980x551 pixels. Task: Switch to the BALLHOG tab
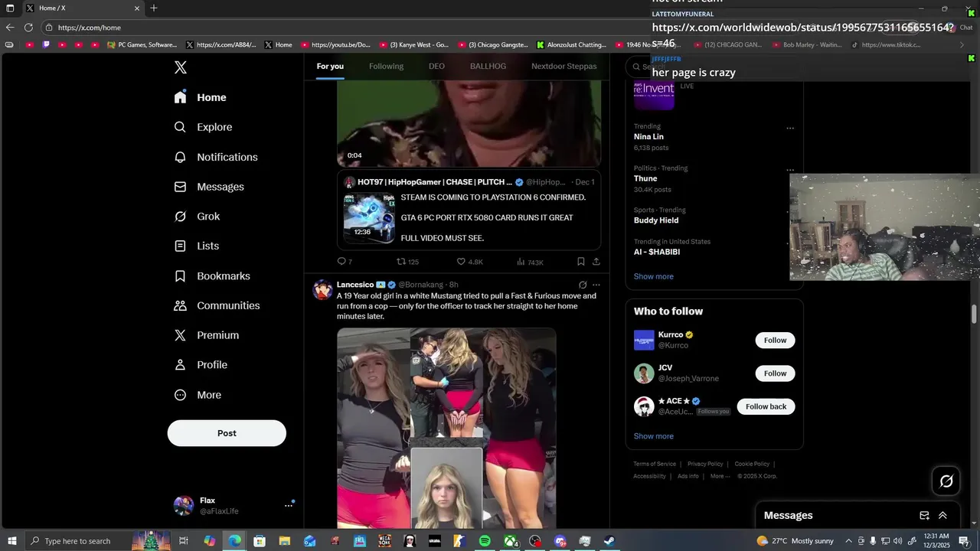point(488,67)
